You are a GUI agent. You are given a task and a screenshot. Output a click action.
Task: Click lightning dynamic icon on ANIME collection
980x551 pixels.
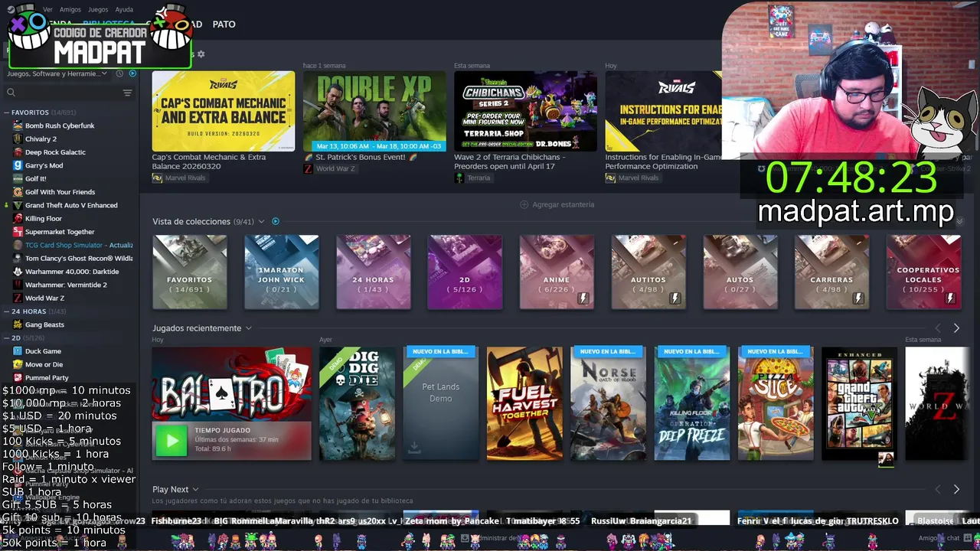point(583,298)
